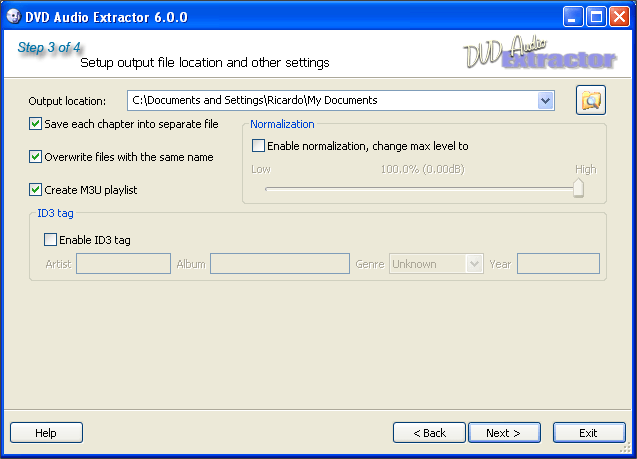Click the normalization level slider handle
The width and height of the screenshot is (637, 459).
point(578,188)
